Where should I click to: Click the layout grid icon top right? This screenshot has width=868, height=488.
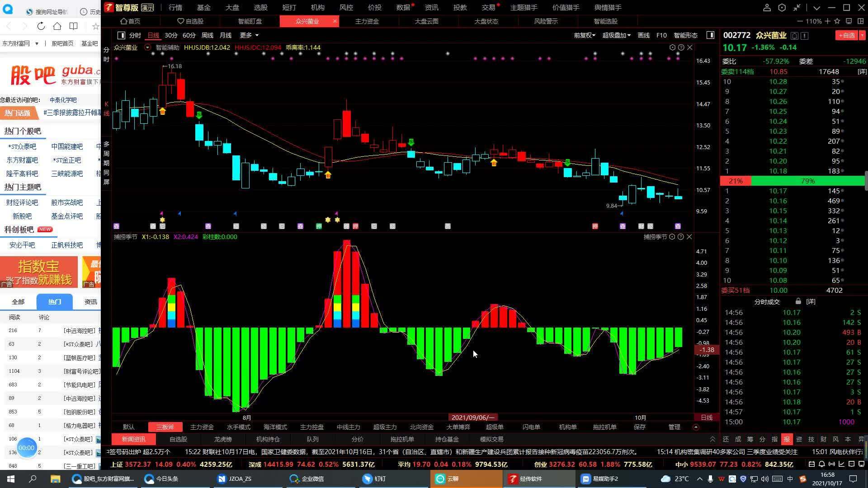coord(861,21)
